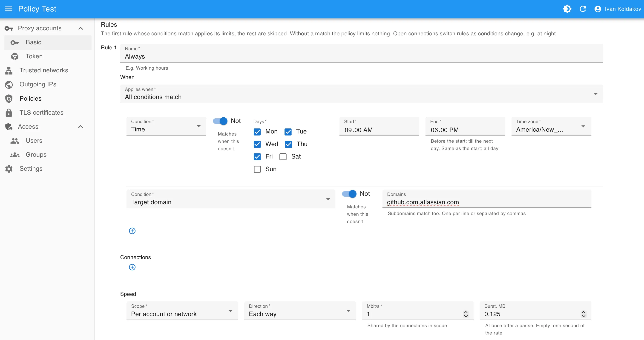
Task: Click the Start time field
Action: pos(379,126)
